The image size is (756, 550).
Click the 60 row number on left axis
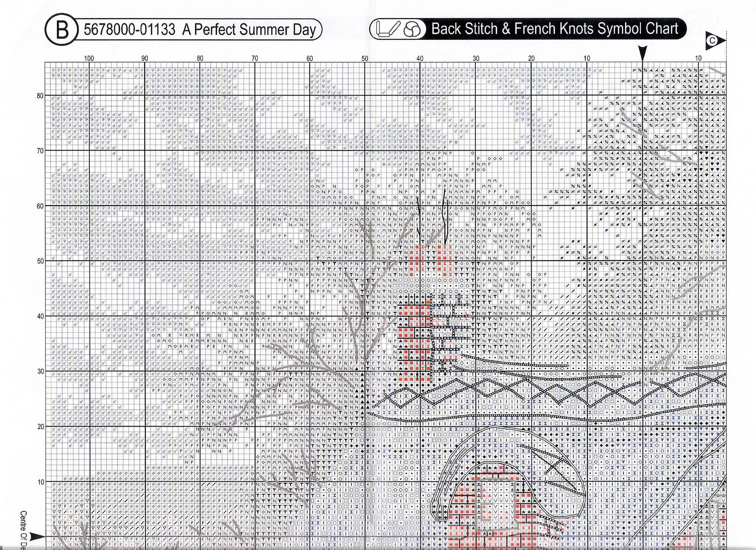coord(40,206)
